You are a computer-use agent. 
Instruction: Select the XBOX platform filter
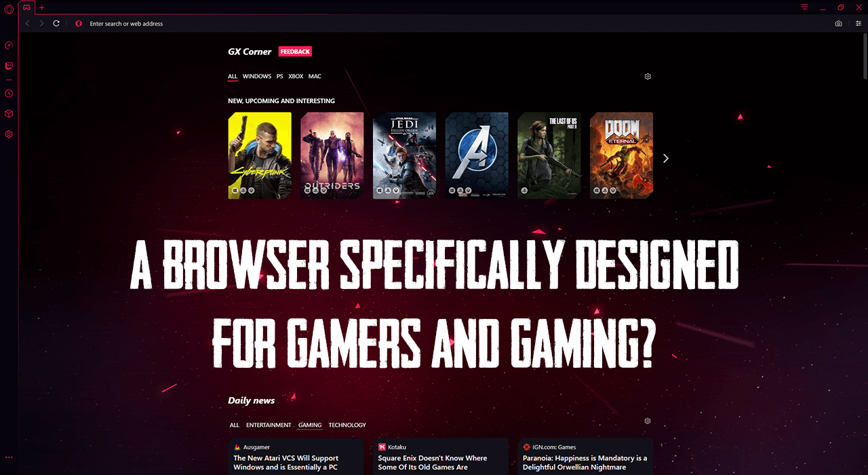(296, 77)
